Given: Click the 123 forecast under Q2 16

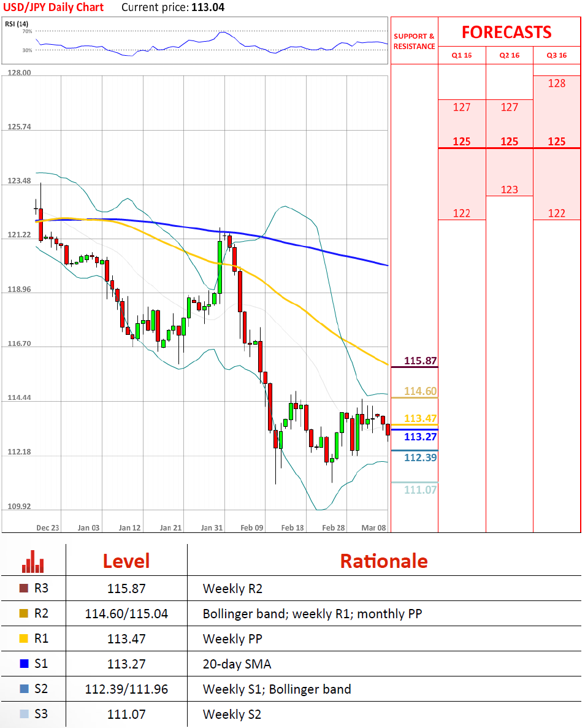Looking at the screenshot, I should pos(510,190).
